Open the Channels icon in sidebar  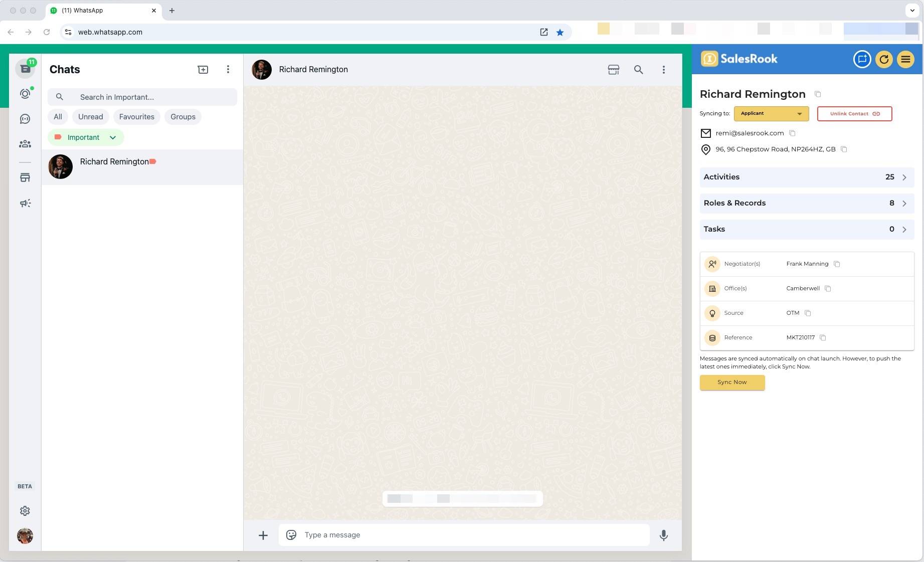coord(25,119)
